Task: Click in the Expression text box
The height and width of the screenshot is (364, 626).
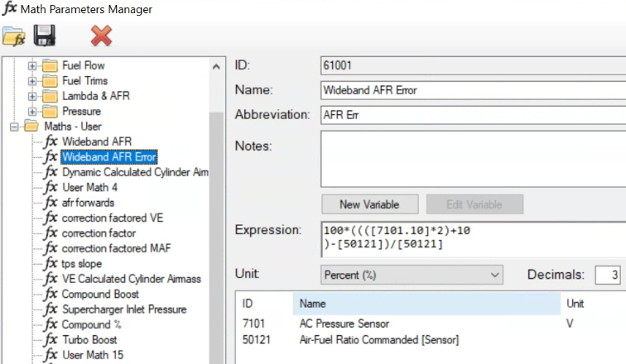Action: 473,239
